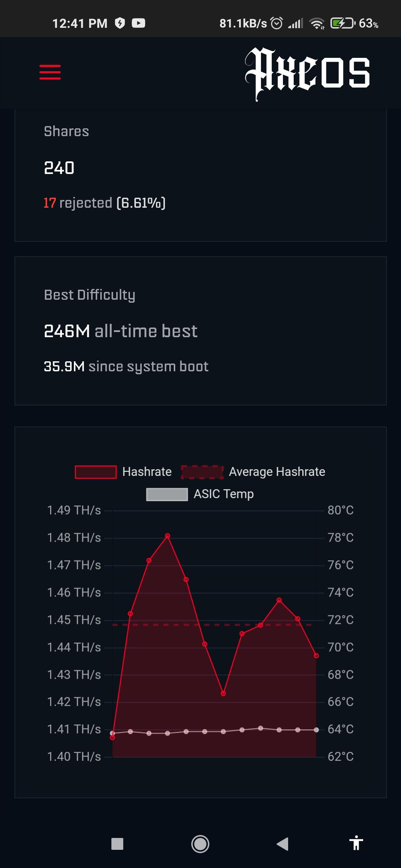Tap the Android recent apps square button
This screenshot has height=868, width=401.
(x=117, y=844)
